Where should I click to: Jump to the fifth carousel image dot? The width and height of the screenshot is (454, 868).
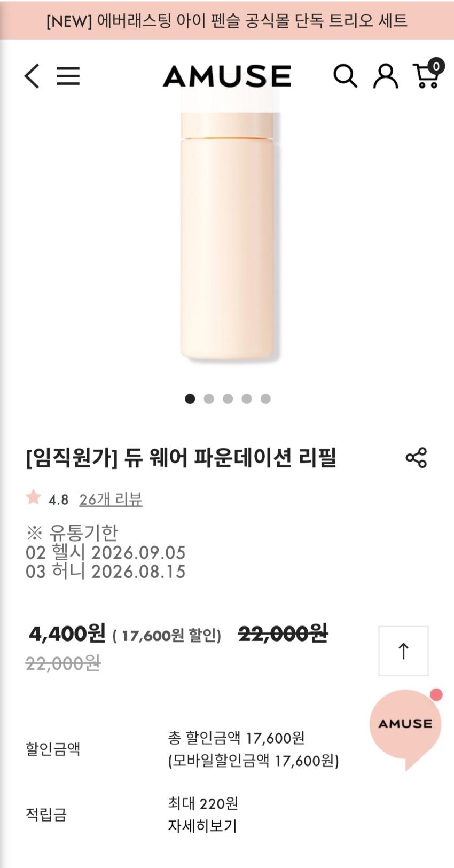(x=265, y=398)
